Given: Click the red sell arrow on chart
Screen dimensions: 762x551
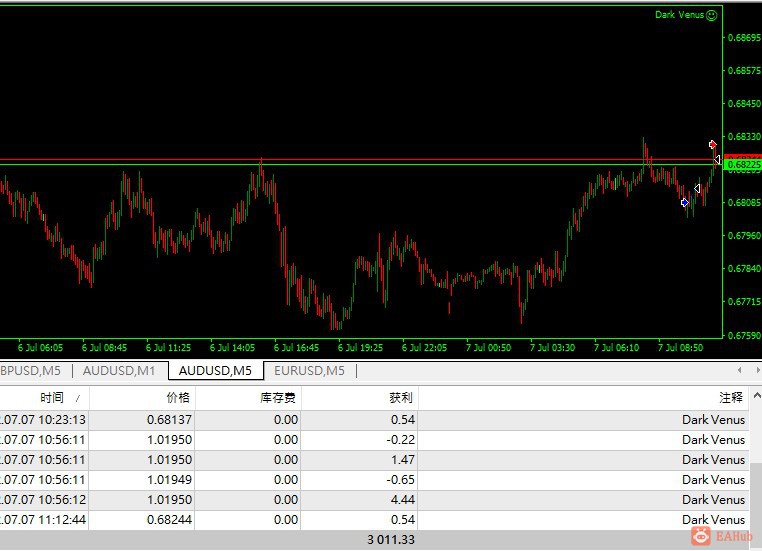Looking at the screenshot, I should pyautogui.click(x=712, y=144).
